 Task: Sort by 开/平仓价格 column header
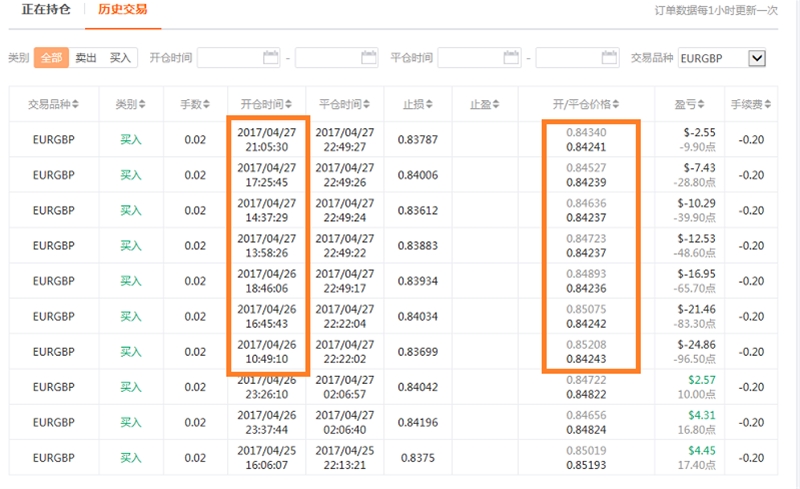[x=586, y=104]
